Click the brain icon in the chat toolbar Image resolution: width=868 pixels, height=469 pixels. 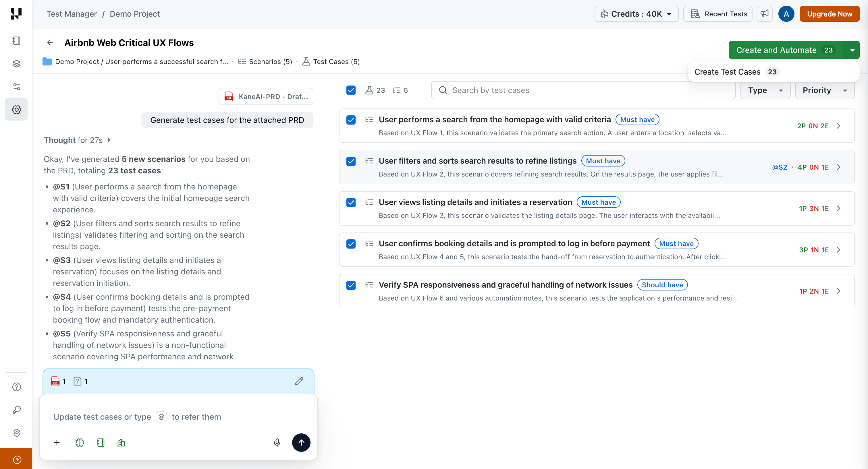(x=80, y=442)
